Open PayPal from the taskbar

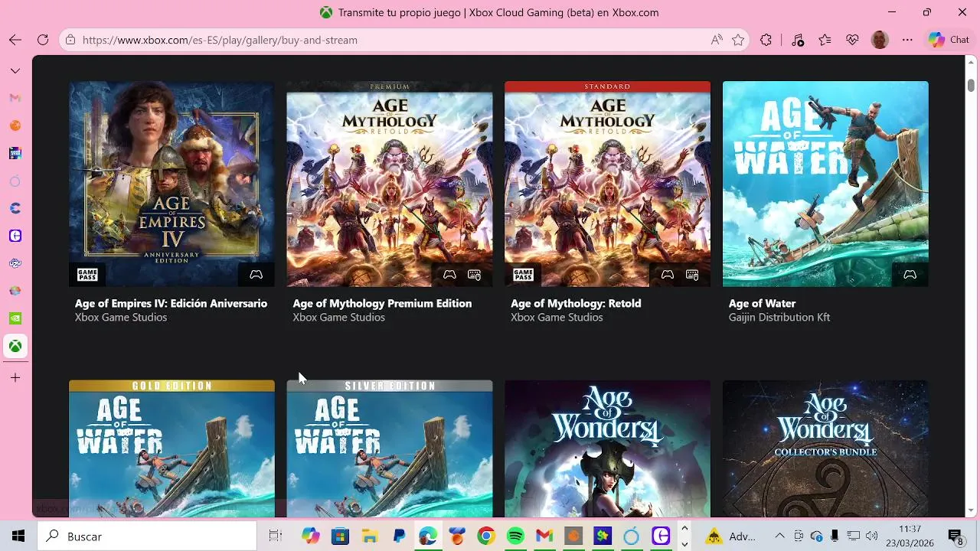pos(399,536)
